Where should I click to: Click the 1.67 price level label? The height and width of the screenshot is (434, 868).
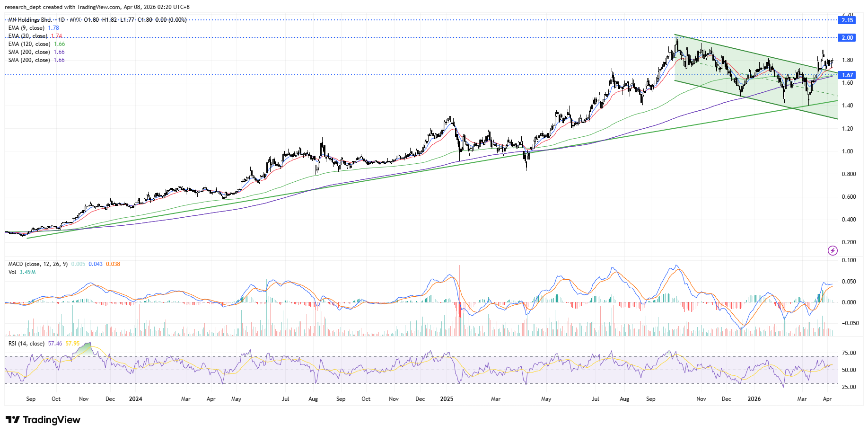tap(847, 75)
